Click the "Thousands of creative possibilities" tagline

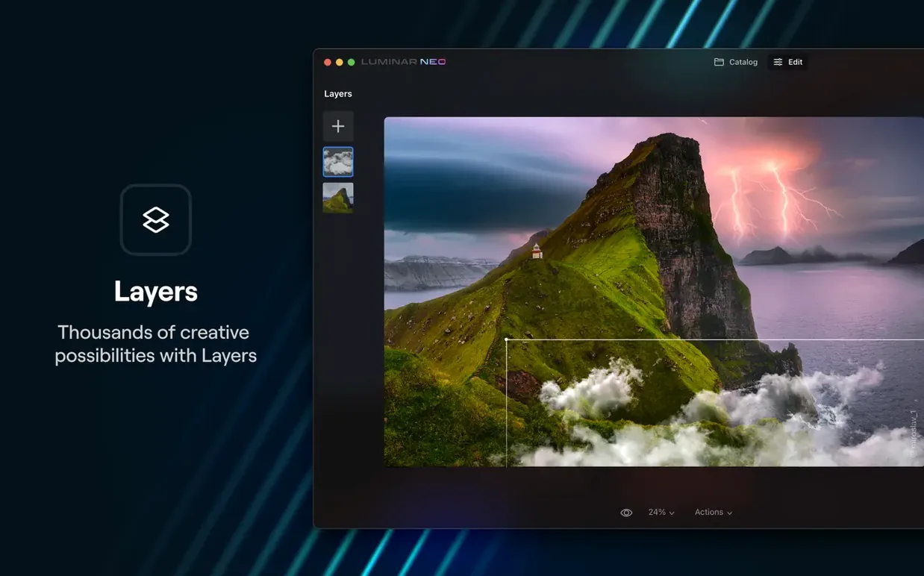coord(156,344)
